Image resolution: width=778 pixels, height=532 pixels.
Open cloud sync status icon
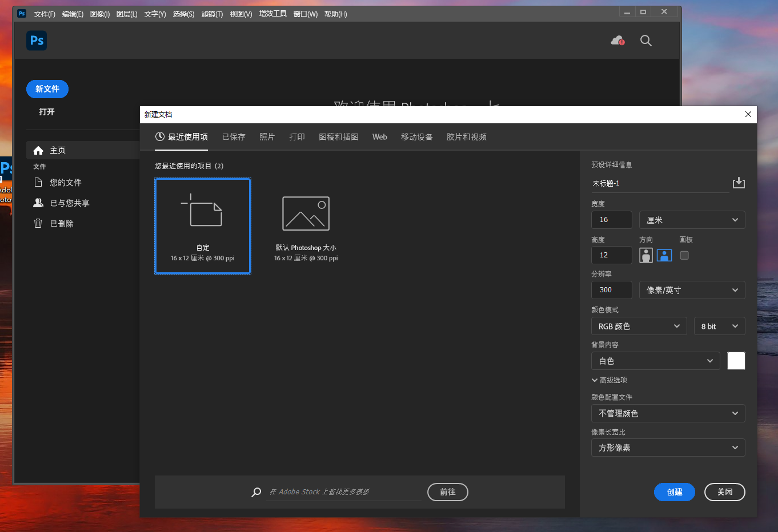coord(617,41)
